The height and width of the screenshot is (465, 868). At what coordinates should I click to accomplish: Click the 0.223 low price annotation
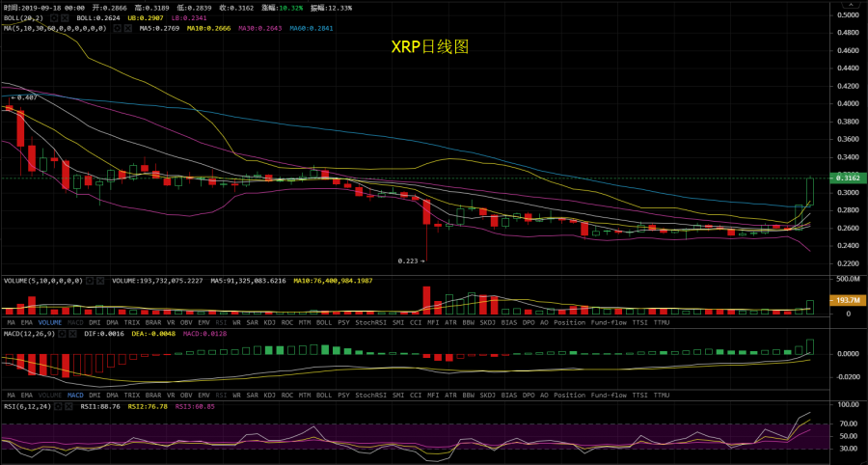pyautogui.click(x=413, y=260)
